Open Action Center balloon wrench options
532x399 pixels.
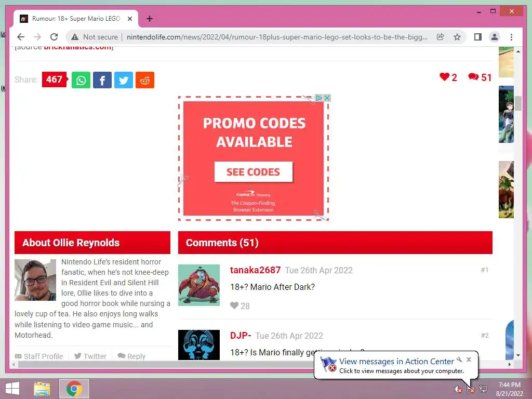tap(459, 360)
